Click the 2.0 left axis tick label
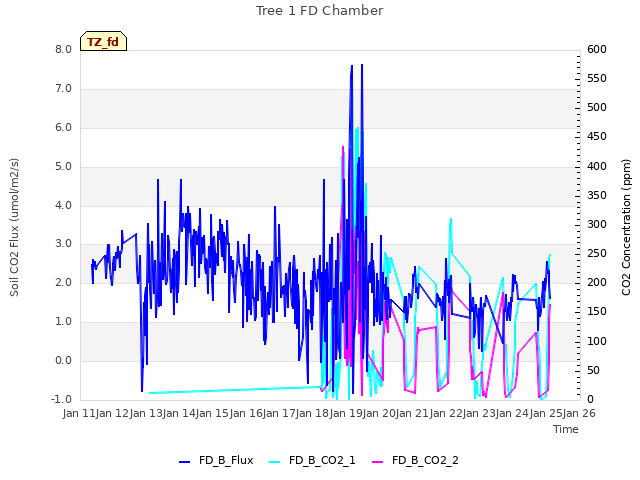Screen dimensions: 640x480 coord(63,282)
